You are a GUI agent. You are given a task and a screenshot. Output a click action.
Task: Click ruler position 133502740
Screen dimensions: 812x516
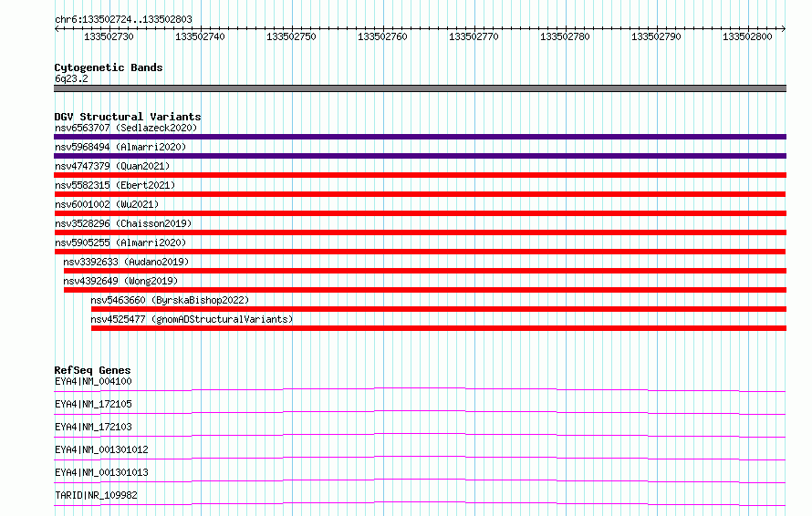pyautogui.click(x=200, y=36)
